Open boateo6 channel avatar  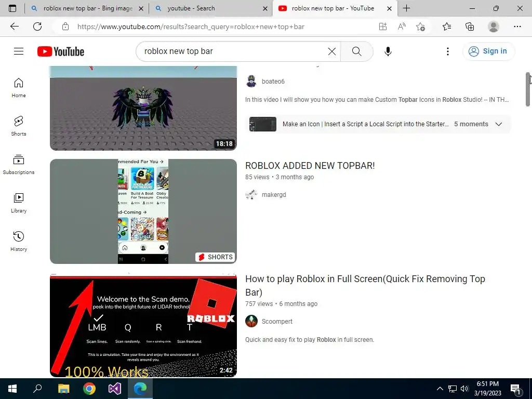click(251, 82)
